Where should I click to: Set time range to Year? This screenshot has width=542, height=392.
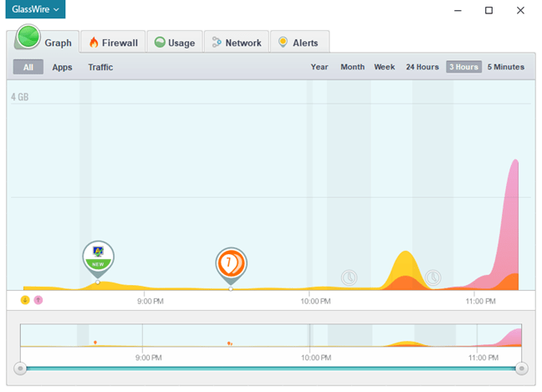(320, 67)
